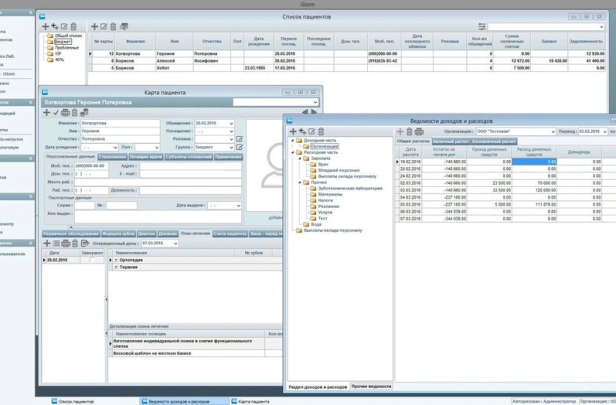Viewport: 616px width, 405px height.
Task: Select the Материалы item in the expenses tree
Action: [x=328, y=195]
